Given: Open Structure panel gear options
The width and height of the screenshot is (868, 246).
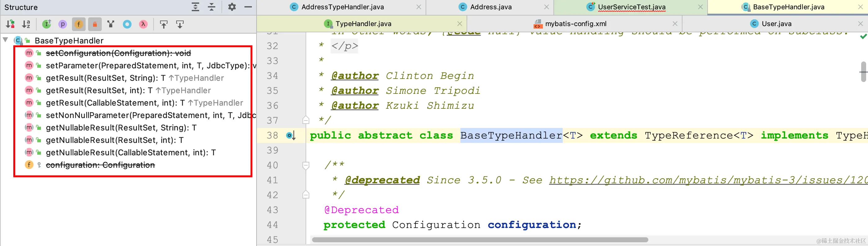Looking at the screenshot, I should (232, 7).
